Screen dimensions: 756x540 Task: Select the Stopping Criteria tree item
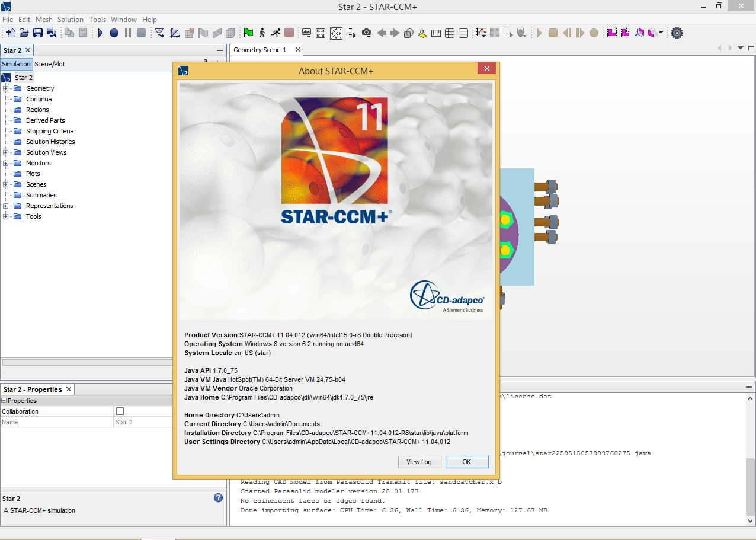tap(50, 131)
